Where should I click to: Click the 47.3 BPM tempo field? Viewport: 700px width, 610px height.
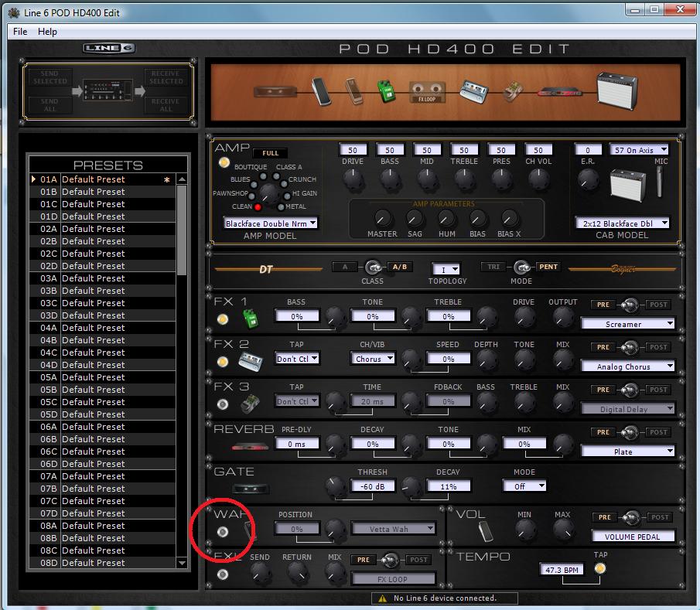click(562, 570)
